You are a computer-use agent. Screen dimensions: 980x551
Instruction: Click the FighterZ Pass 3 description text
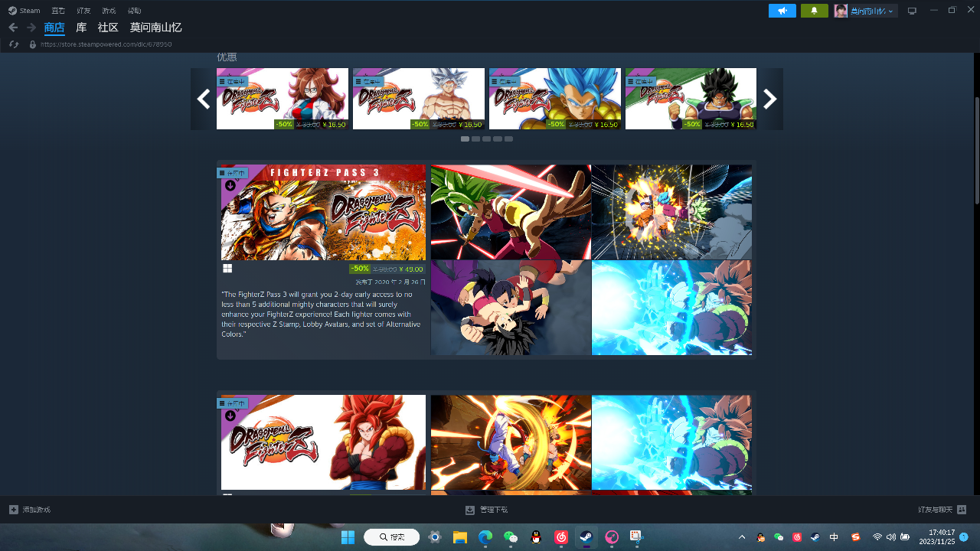322,314
